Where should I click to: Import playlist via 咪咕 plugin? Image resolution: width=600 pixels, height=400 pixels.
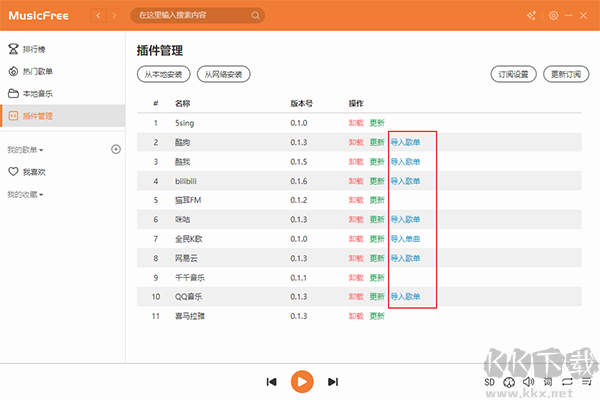(405, 219)
